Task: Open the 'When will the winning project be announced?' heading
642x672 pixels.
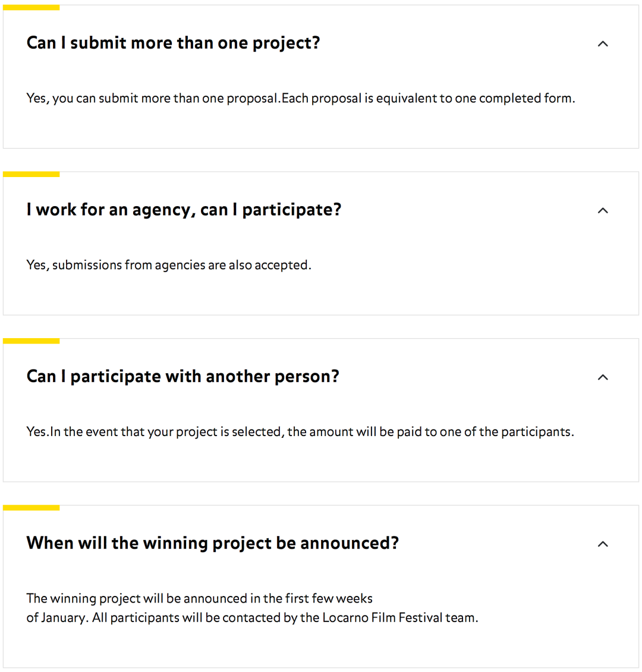Action: [213, 543]
